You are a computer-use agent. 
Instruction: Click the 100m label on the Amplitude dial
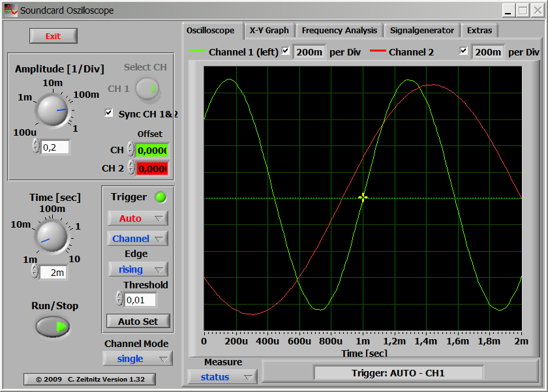[x=86, y=95]
